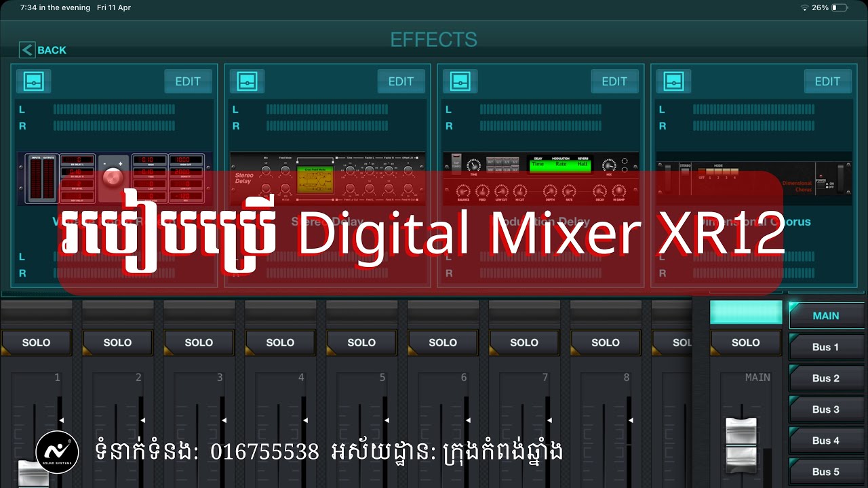Tap the EFFECTS page title
Image resolution: width=868 pixels, height=488 pixels.
pos(434,39)
